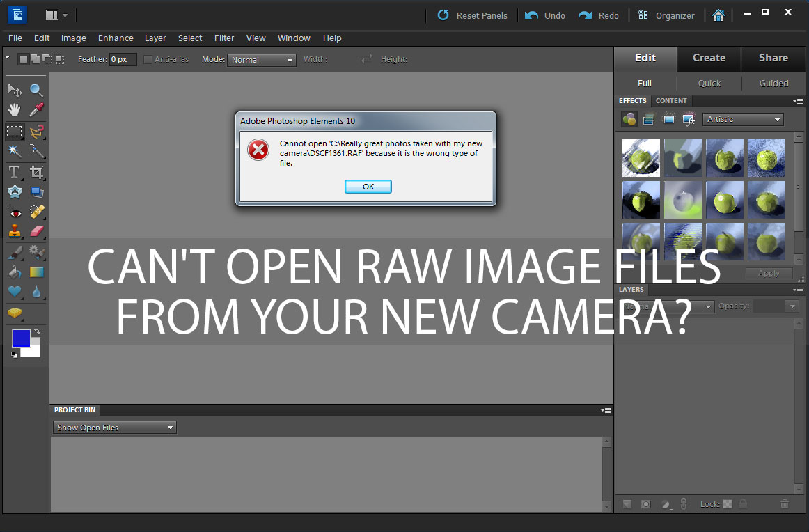Select the Spot Healing bandage tool
Viewport: 809px width, 532px height.
click(36, 212)
